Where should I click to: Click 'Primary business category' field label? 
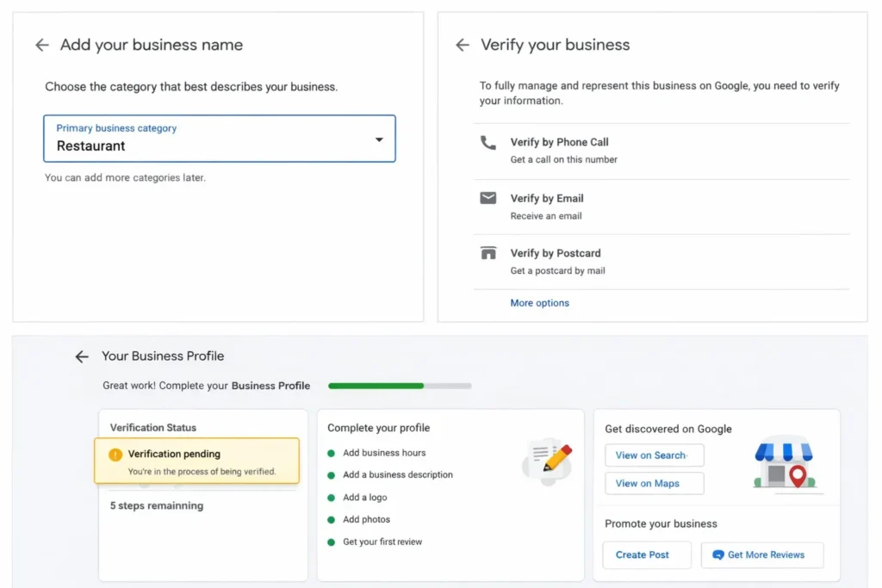[116, 128]
